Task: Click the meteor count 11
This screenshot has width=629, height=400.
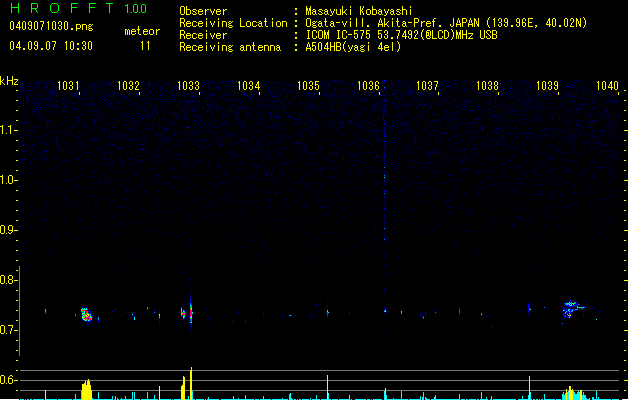Action: pyautogui.click(x=145, y=46)
